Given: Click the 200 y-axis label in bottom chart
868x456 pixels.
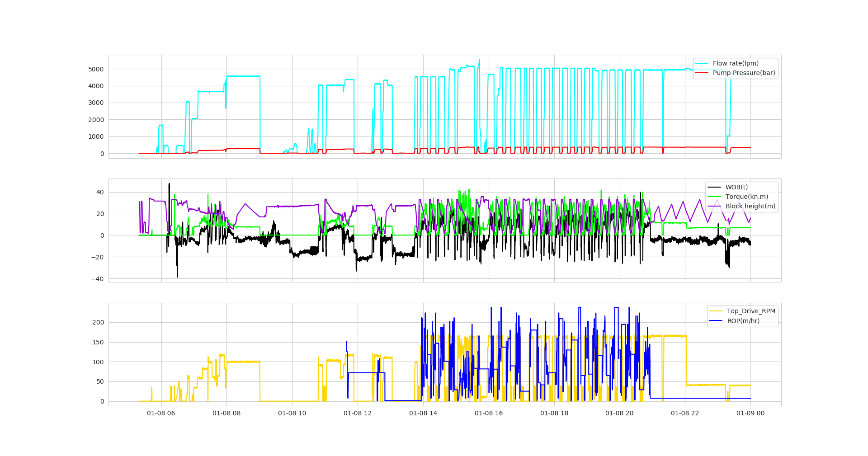Looking at the screenshot, I should 98,322.
